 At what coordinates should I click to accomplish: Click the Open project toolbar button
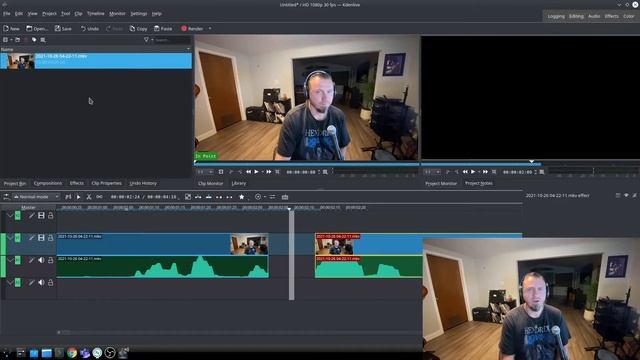[37, 29]
